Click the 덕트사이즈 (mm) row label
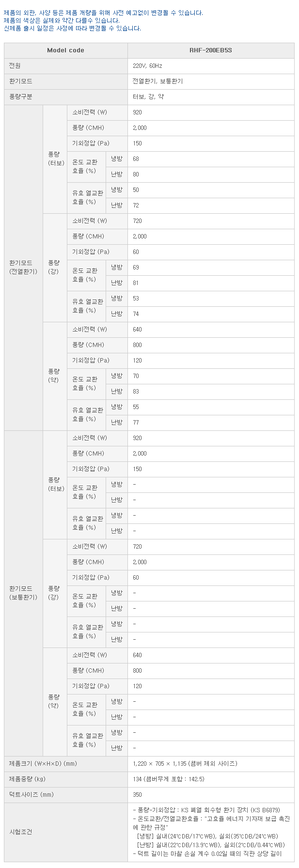Screen dimensions: 299x868 [31, 795]
